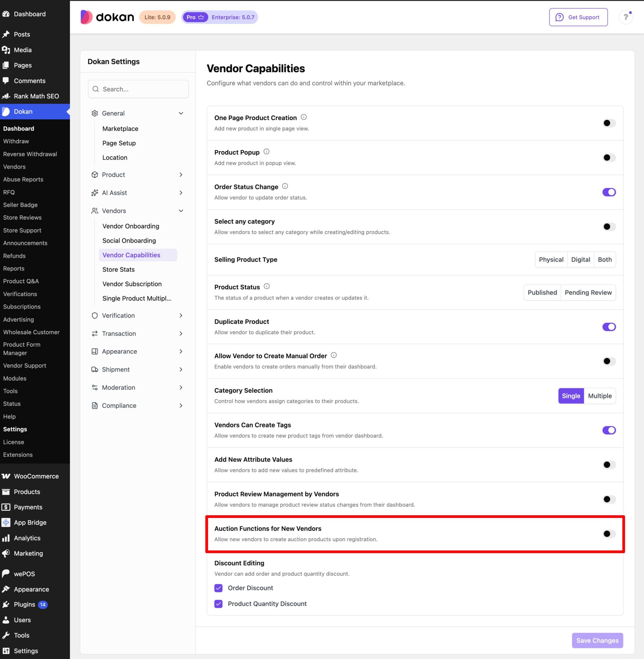Click the Save Changes button
The image size is (644, 659).
coord(597,640)
